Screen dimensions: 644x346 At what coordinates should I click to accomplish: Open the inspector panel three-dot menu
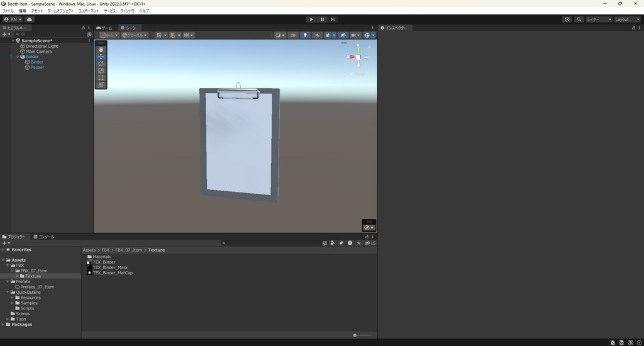[x=639, y=28]
